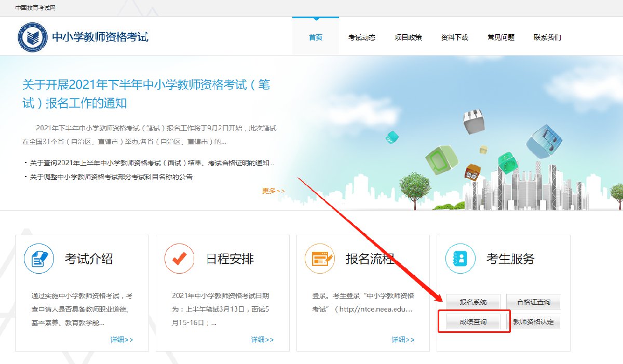Click the 考试介绍 document pencil icon
This screenshot has height=364, width=623.
pos(39,259)
